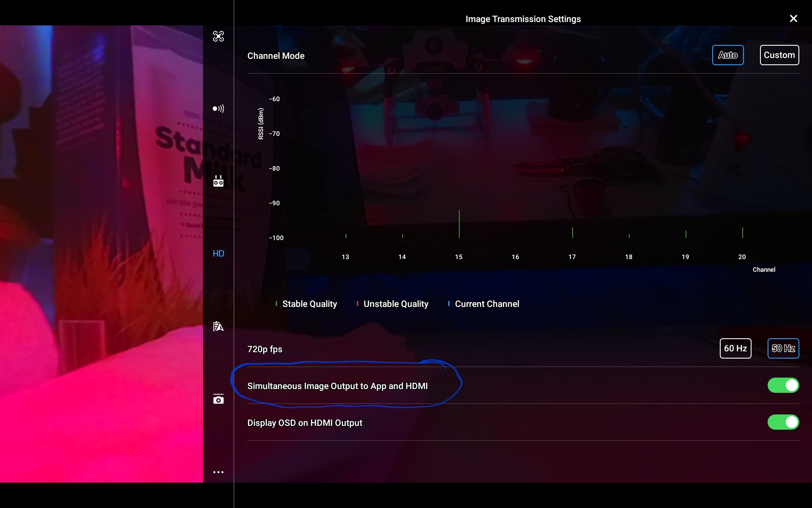
Task: Open the remote controller settings icon
Action: point(218,181)
